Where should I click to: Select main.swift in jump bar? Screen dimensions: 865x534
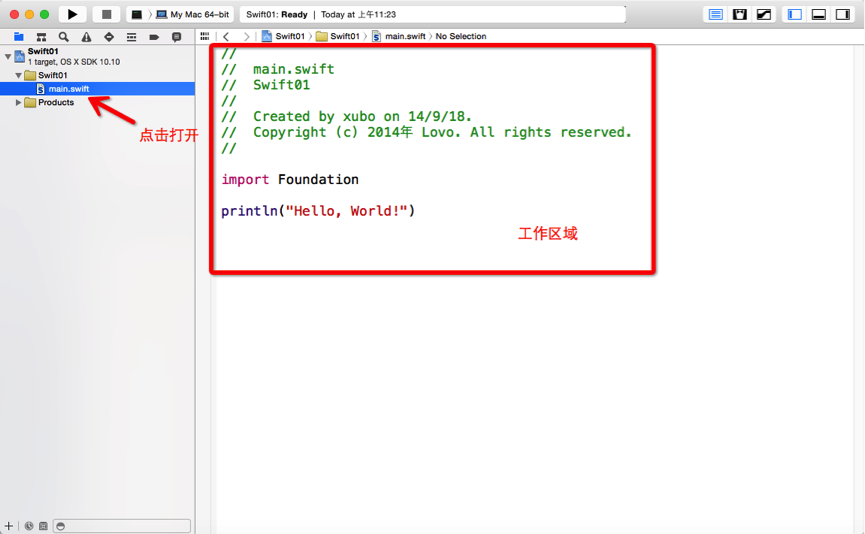point(399,36)
